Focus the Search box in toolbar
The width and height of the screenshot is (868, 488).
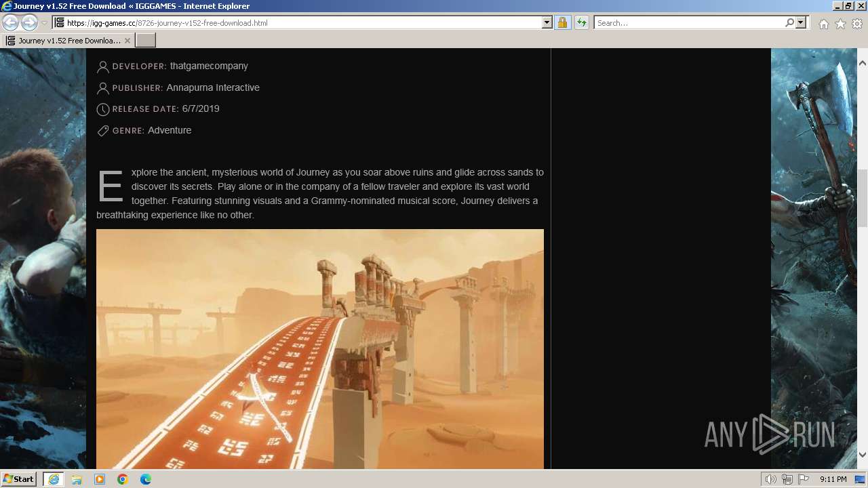pyautogui.click(x=688, y=22)
